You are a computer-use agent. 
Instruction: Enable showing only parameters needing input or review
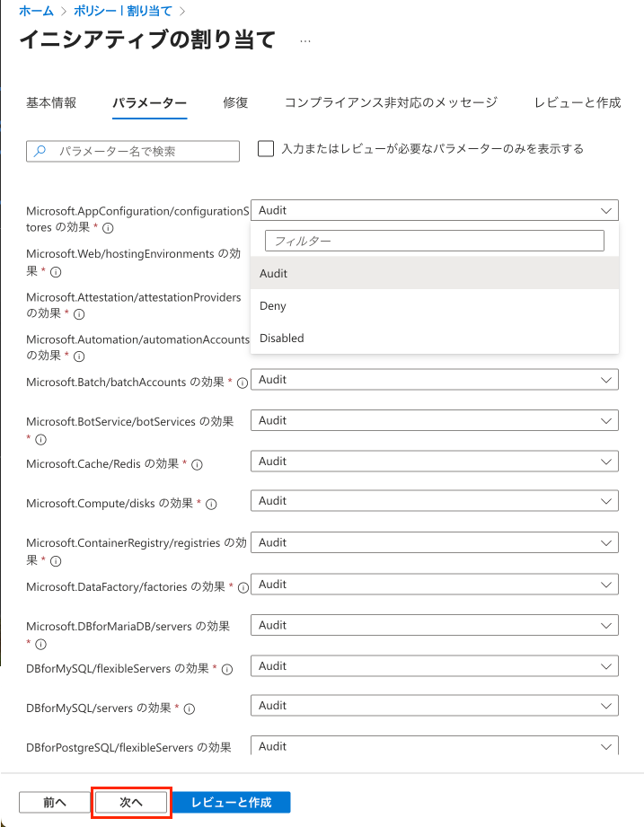pos(266,149)
